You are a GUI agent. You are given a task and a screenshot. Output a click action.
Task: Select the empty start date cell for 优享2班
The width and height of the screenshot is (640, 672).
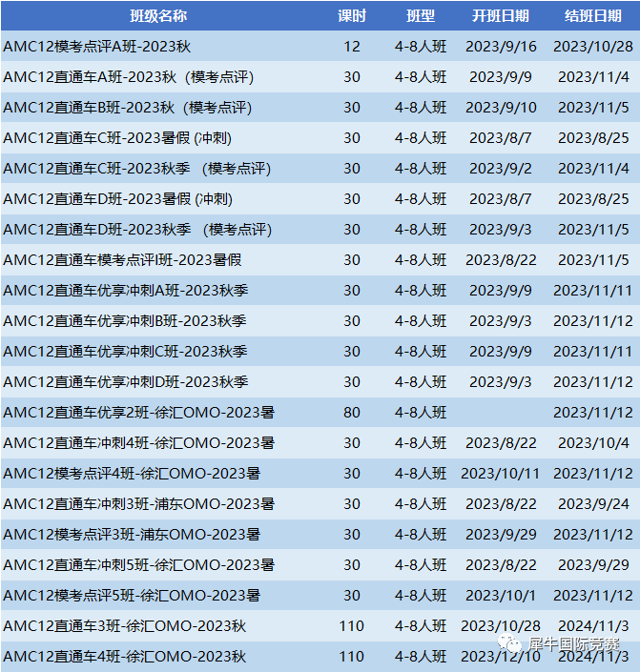[500, 413]
